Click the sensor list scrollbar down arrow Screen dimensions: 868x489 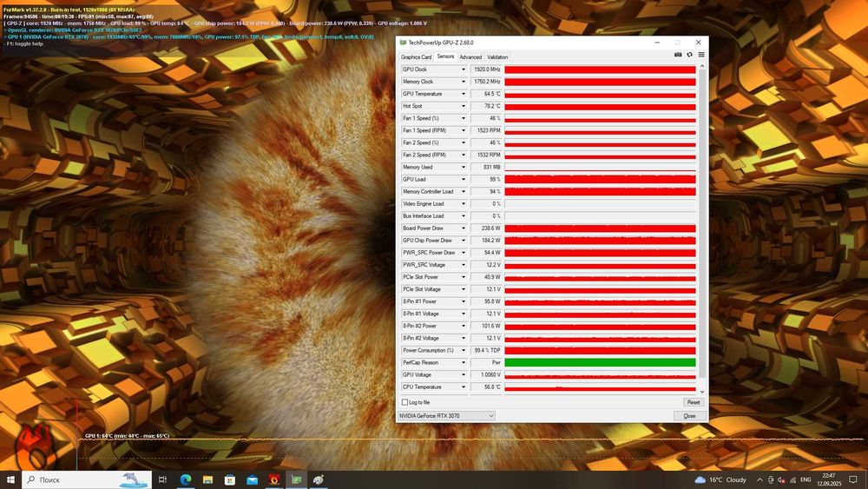pyautogui.click(x=702, y=392)
